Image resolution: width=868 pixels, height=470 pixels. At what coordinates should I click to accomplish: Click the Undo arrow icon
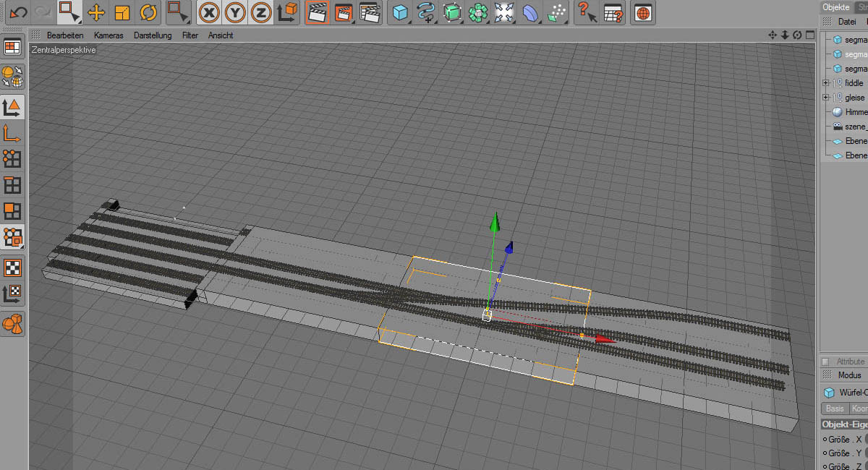[18, 12]
